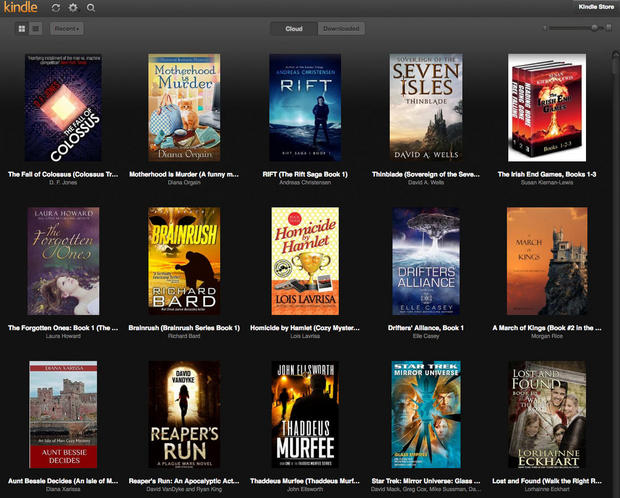Click title text 'Thinblade (Sovereign of the Seve...'
620x498 pixels.
tap(426, 174)
